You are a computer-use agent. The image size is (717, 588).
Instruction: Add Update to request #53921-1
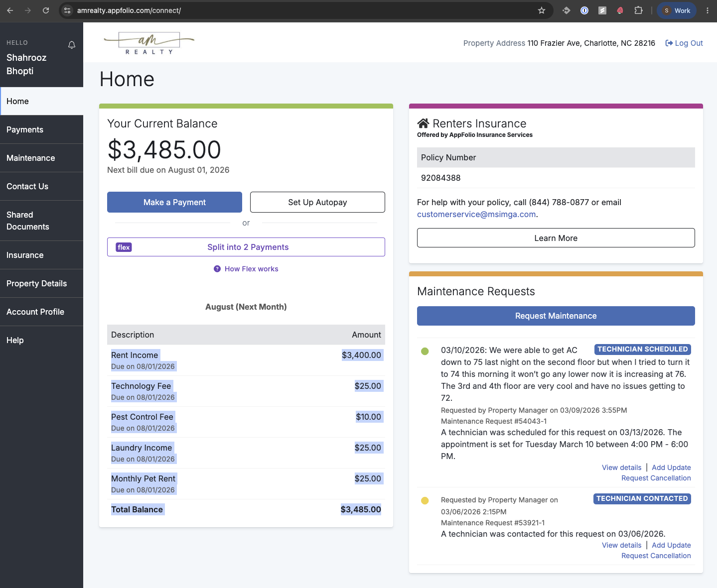[x=672, y=545]
